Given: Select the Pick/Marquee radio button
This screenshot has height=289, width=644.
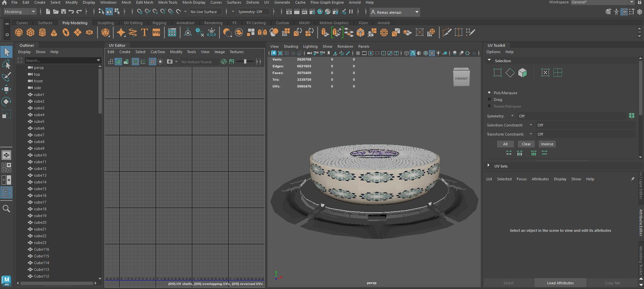Looking at the screenshot, I should pyautogui.click(x=489, y=93).
